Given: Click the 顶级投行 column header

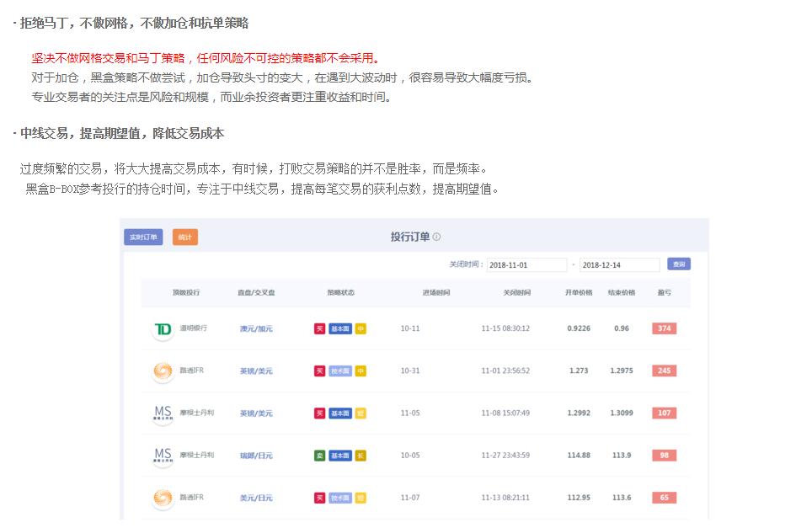Looking at the screenshot, I should click(186, 292).
